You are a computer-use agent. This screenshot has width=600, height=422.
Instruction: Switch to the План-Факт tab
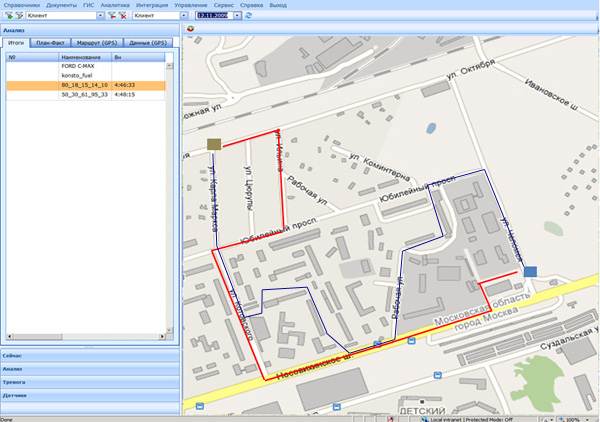tap(50, 43)
